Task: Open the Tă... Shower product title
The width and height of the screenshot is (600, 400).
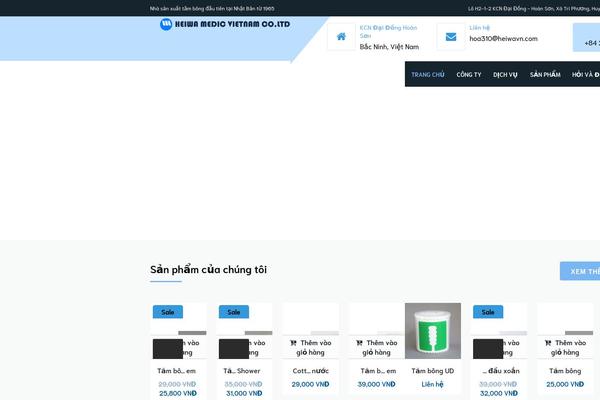Action: tap(242, 371)
